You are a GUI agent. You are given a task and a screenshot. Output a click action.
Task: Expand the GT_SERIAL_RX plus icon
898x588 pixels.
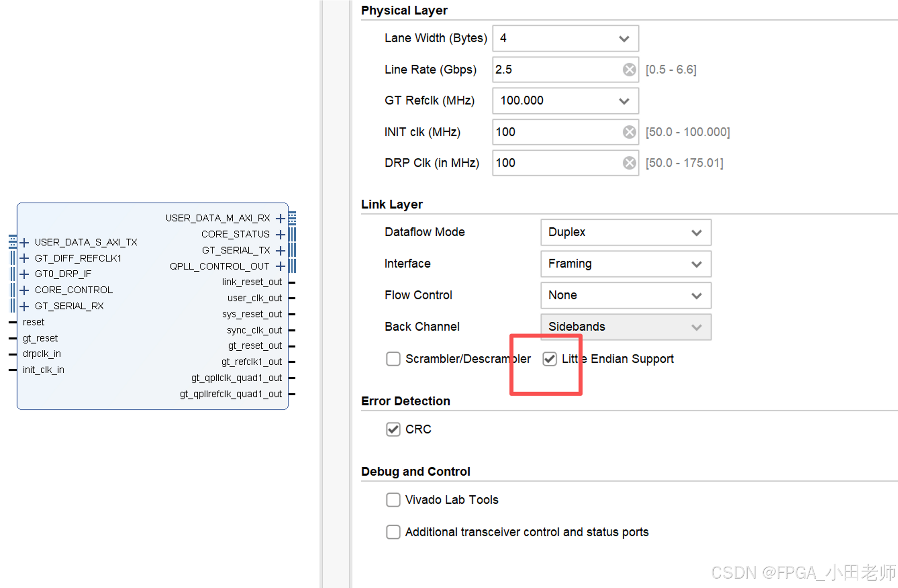pos(25,306)
